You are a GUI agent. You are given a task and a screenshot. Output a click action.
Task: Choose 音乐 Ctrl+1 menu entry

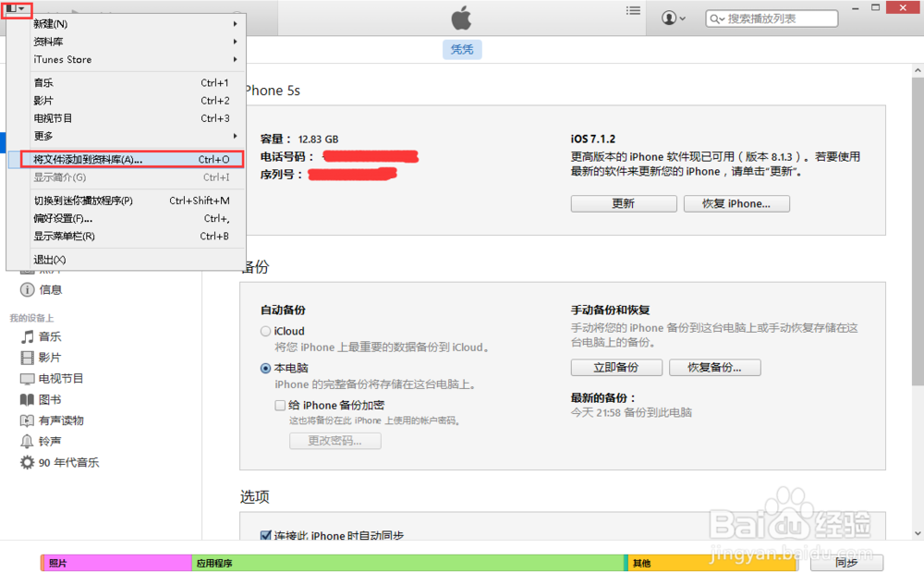click(126, 83)
